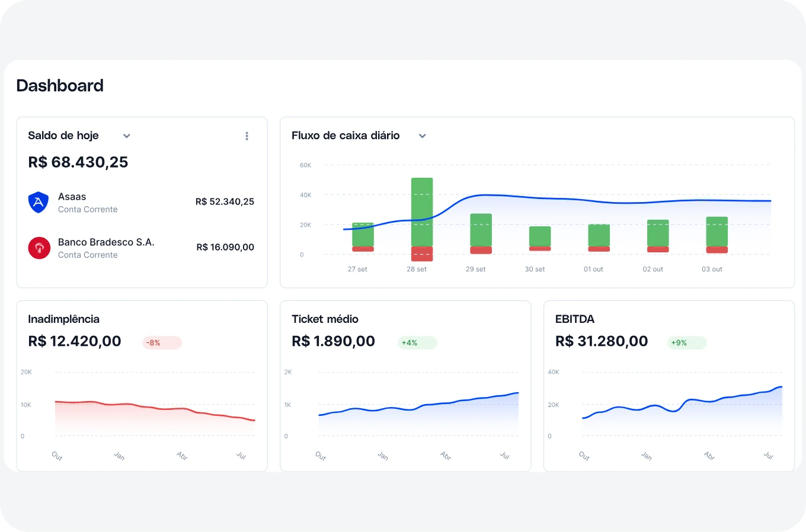Image resolution: width=806 pixels, height=532 pixels.
Task: Click the Jan label on Inadimplência chart
Action: (119, 456)
